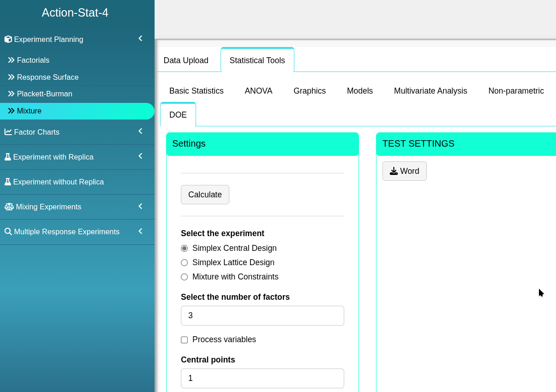The image size is (556, 392).
Task: Click the 'Select the experiment' label
Action: (x=222, y=233)
